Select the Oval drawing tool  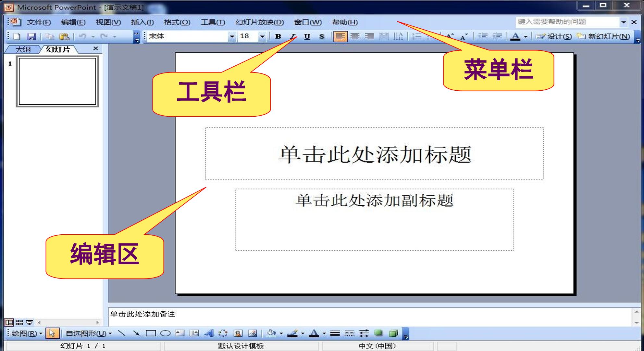click(166, 333)
